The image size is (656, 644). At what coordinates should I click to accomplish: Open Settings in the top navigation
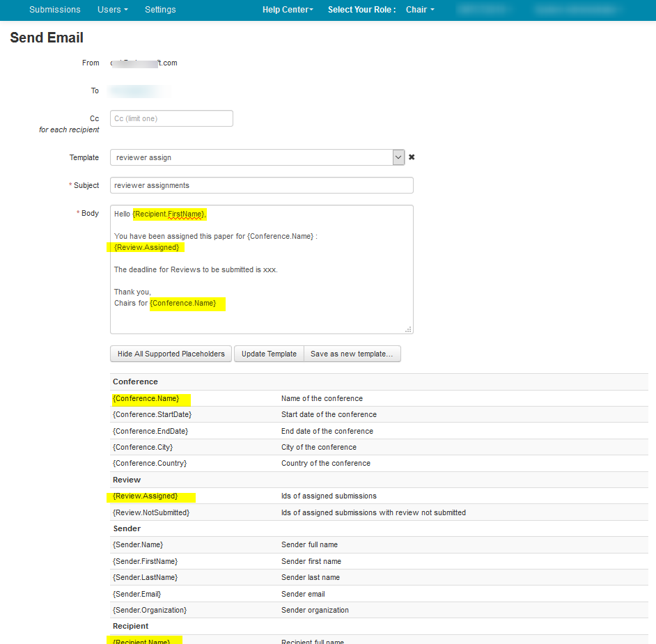point(160,10)
